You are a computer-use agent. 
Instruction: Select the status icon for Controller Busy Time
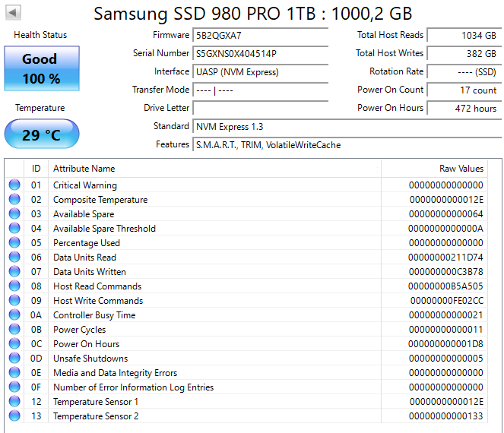[14, 314]
